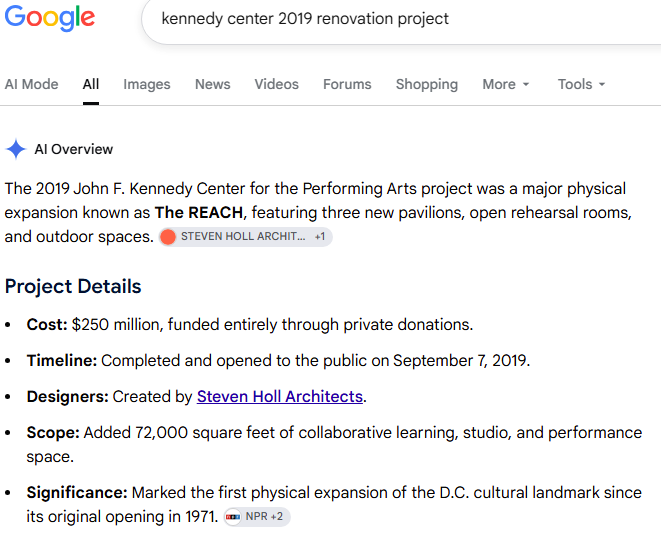Switch to AI Mode tab
661x535 pixels.
coord(32,84)
